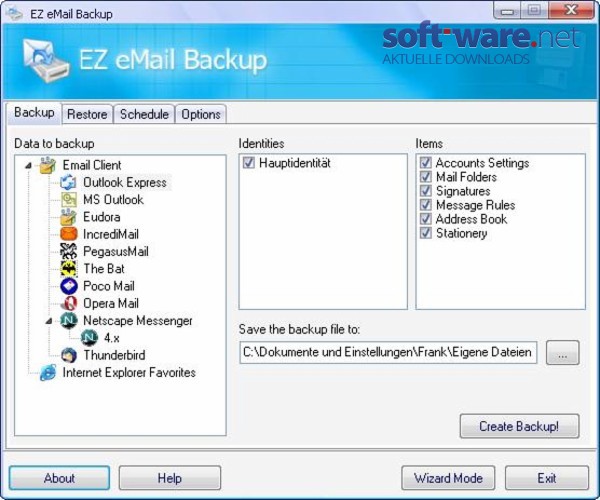This screenshot has height=500, width=600.
Task: Click the Exit button
Action: click(x=546, y=478)
